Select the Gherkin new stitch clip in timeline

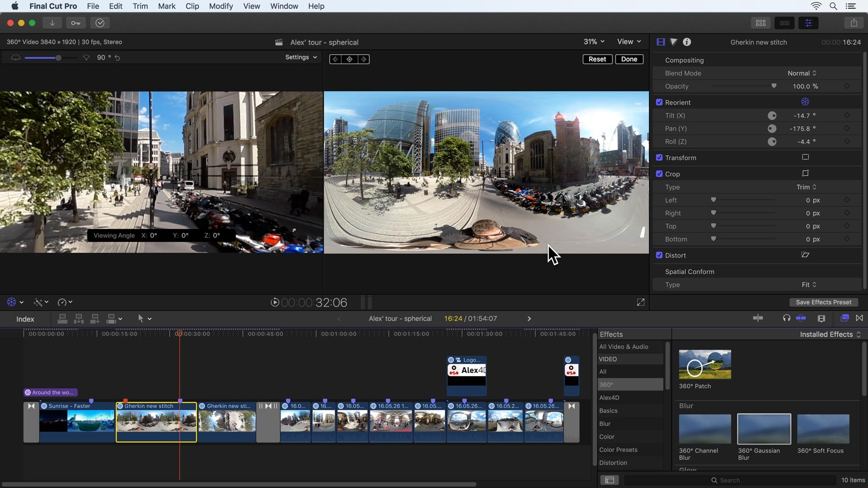coord(156,423)
